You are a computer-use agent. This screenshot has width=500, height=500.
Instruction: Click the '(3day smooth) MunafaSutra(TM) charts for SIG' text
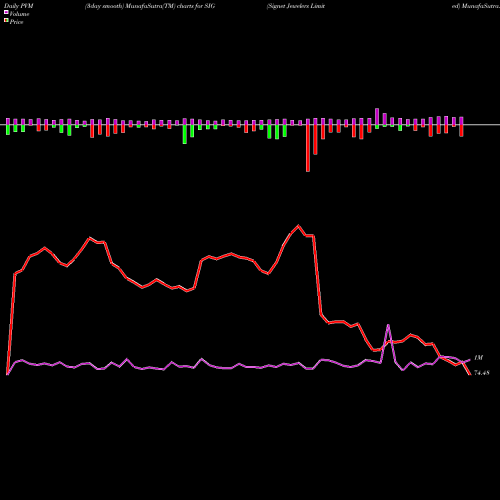pos(150,6)
